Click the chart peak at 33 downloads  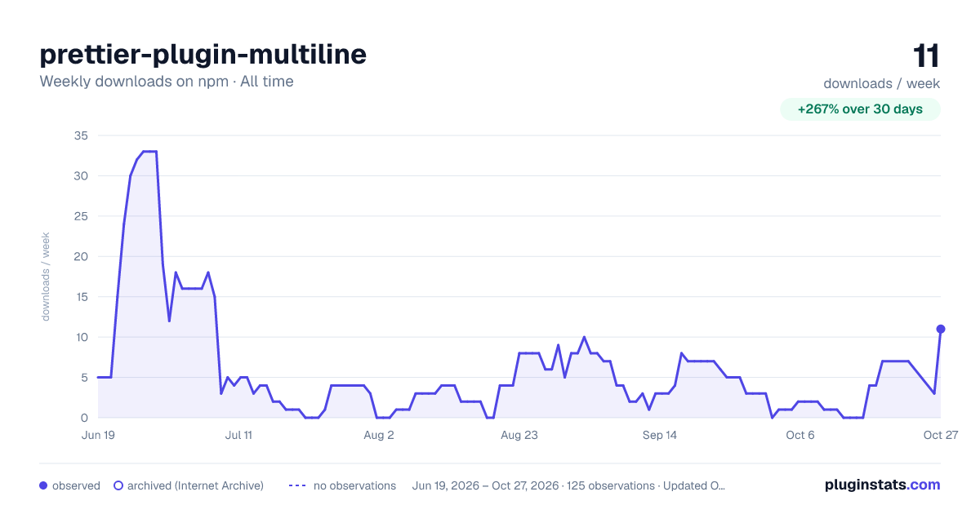[149, 152]
